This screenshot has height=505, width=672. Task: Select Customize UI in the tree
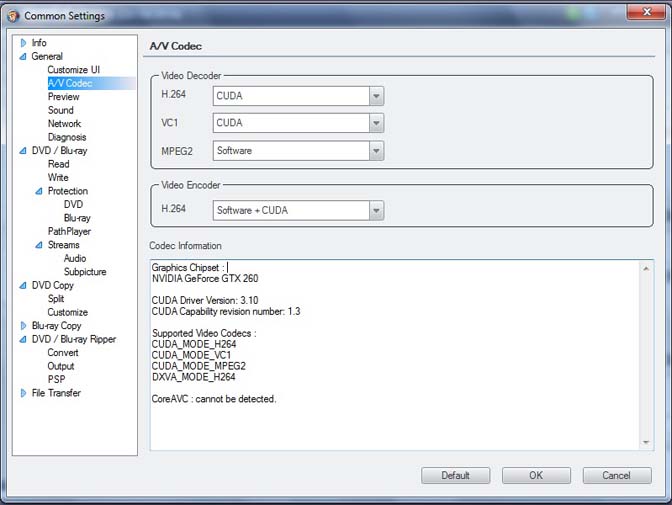(74, 70)
